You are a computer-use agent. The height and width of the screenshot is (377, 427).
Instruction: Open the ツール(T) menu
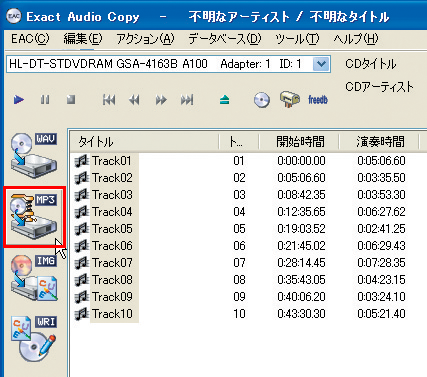[x=297, y=39]
